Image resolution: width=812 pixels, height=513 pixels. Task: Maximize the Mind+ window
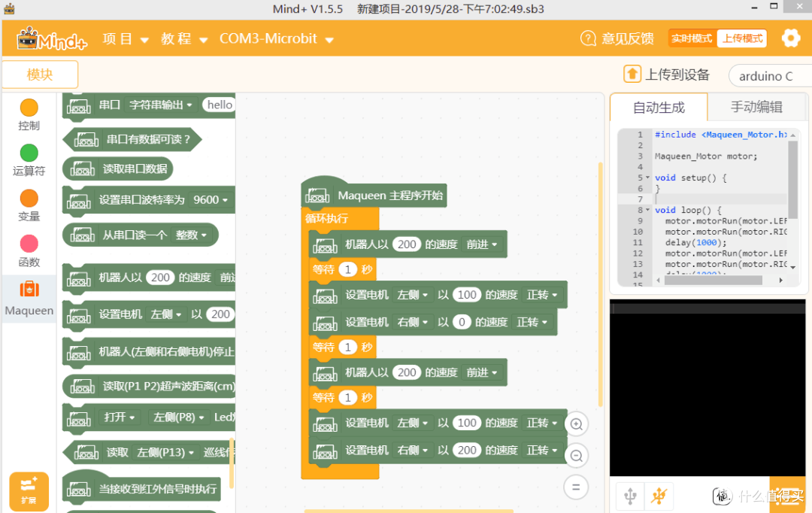point(774,7)
